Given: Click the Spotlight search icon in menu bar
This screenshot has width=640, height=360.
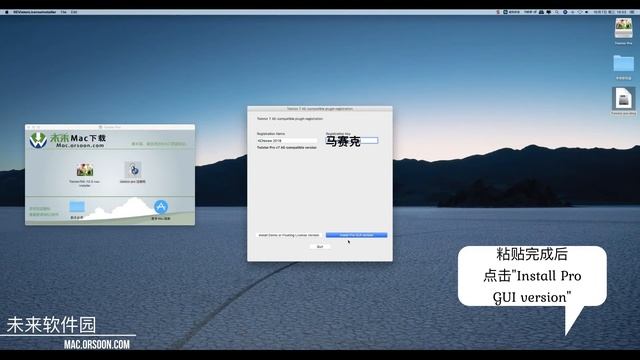Looking at the screenshot, I should pyautogui.click(x=557, y=12).
